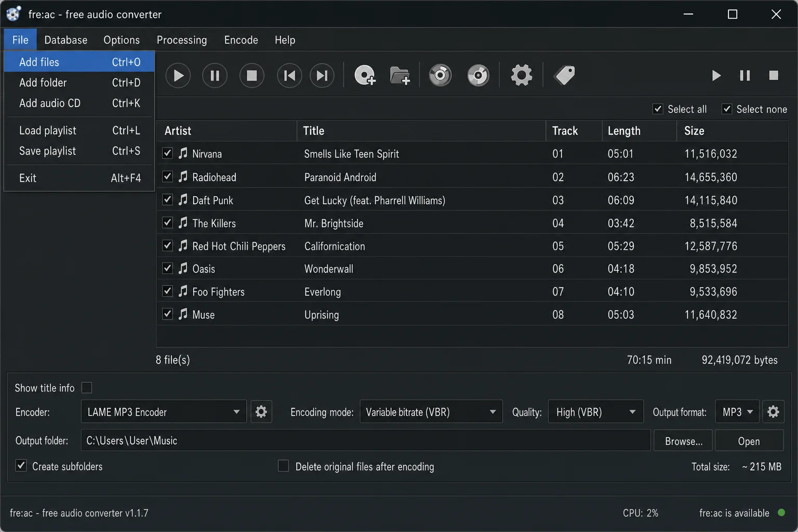Click the add audio CD disc-plus icon
Image resolution: width=798 pixels, height=532 pixels.
tap(365, 76)
